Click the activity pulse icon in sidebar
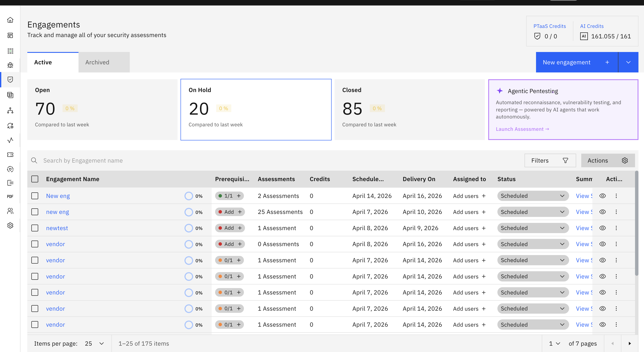This screenshot has height=352, width=644. click(10, 140)
